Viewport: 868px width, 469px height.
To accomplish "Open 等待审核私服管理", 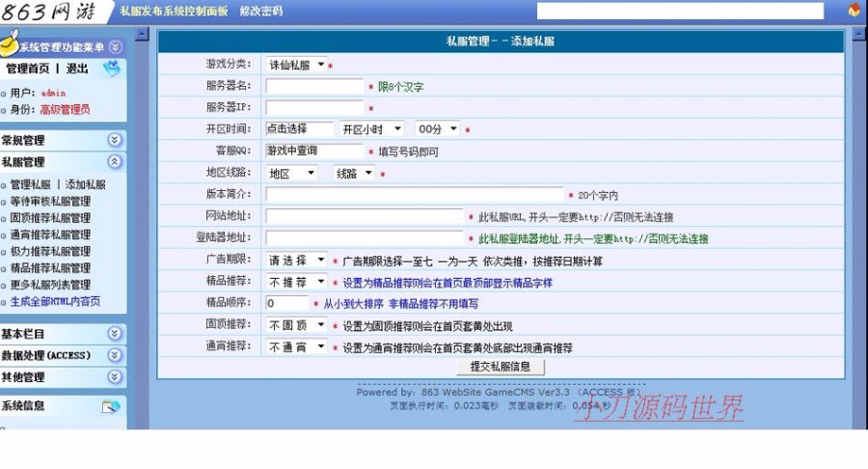I will click(50, 201).
